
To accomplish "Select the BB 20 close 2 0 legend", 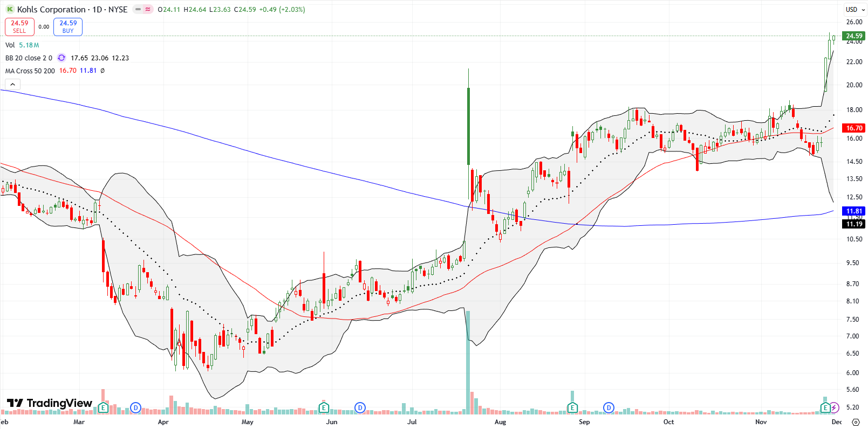I will point(29,58).
